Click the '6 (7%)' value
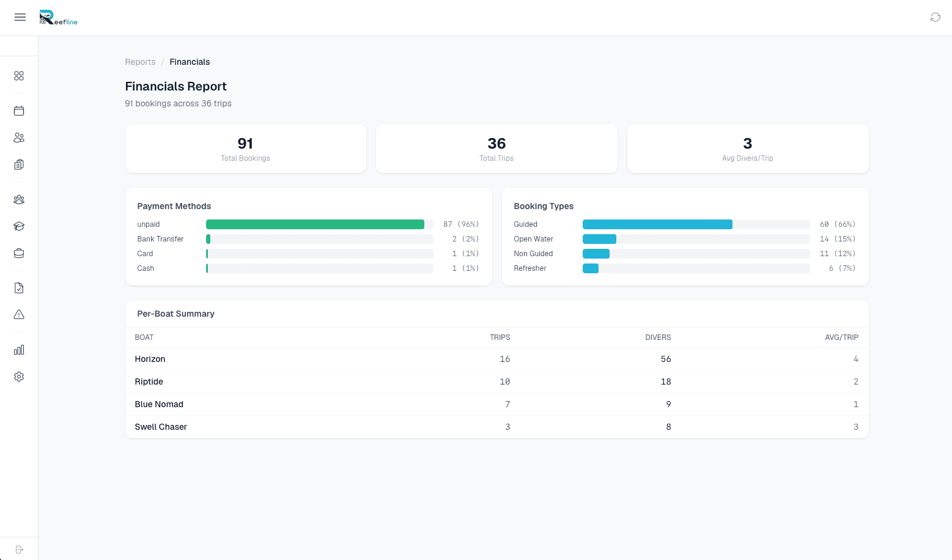Viewport: 952px width, 560px height. pyautogui.click(x=842, y=268)
